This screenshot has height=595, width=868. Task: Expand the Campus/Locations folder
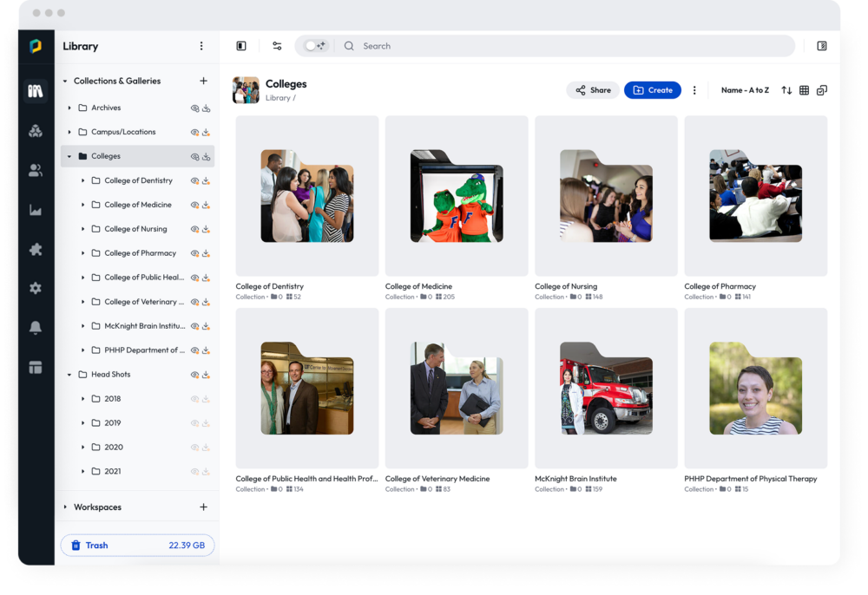click(69, 132)
